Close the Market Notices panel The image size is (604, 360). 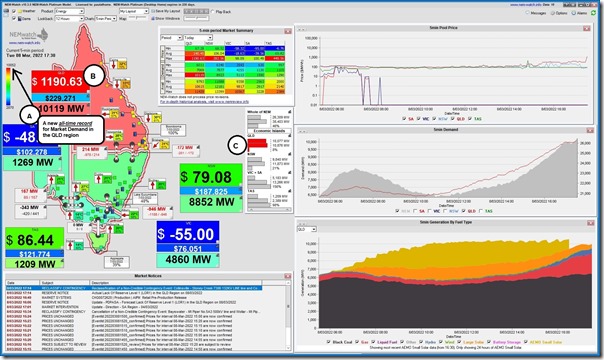tap(287, 276)
